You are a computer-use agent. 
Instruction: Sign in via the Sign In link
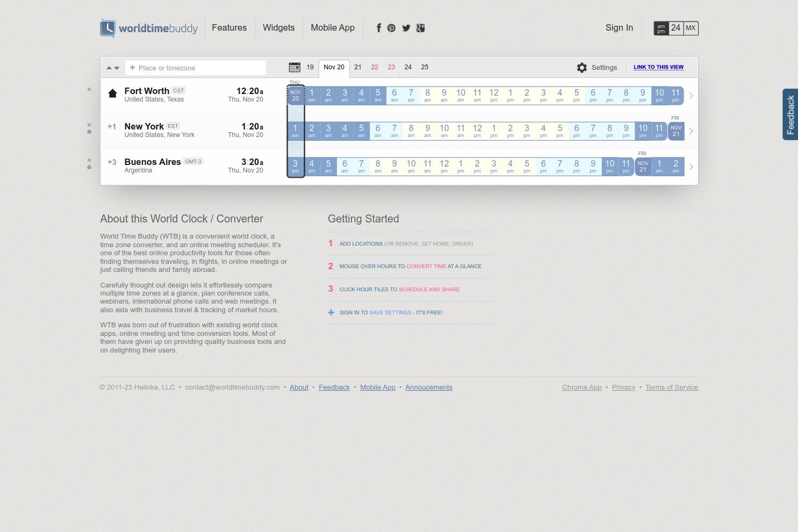[x=619, y=28]
